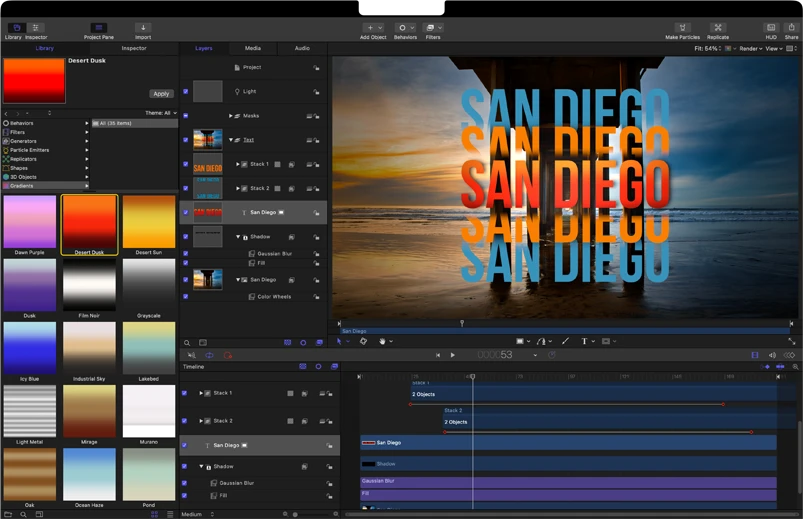Viewport: 803px width, 519px height.
Task: Expand the Masks group
Action: coord(230,116)
